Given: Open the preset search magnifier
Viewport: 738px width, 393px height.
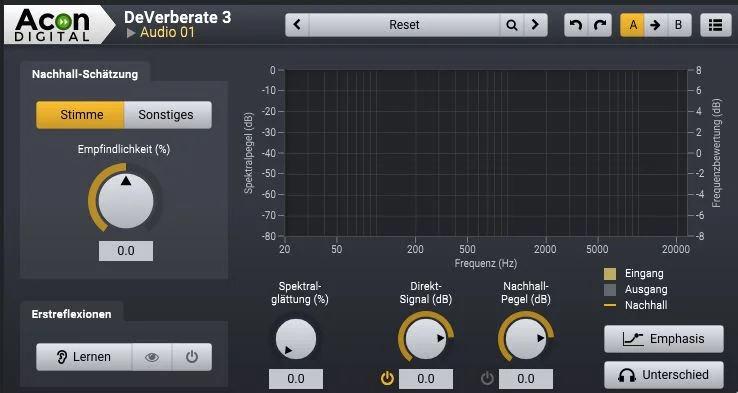Looking at the screenshot, I should coord(512,25).
